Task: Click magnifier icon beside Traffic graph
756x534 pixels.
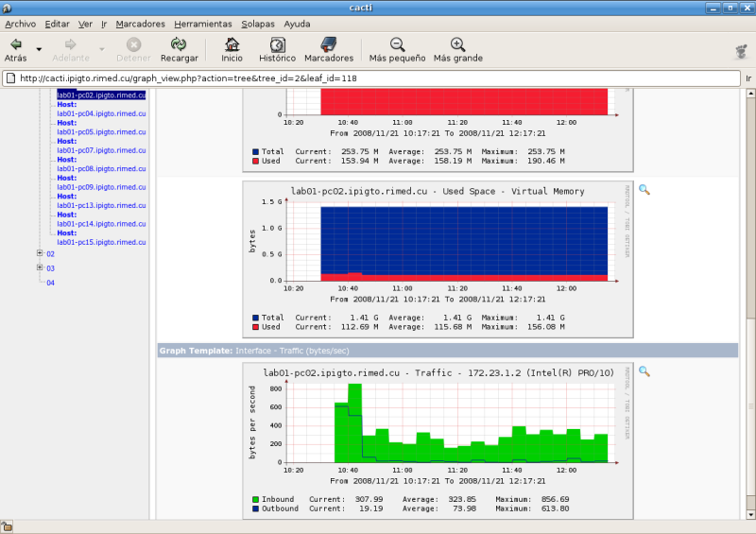Action: tap(644, 371)
